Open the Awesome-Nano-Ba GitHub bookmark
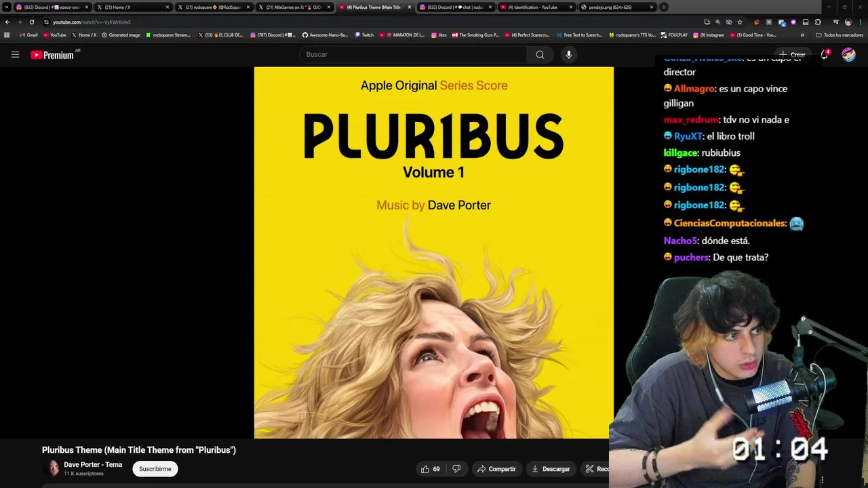This screenshot has width=868, height=488. click(325, 35)
